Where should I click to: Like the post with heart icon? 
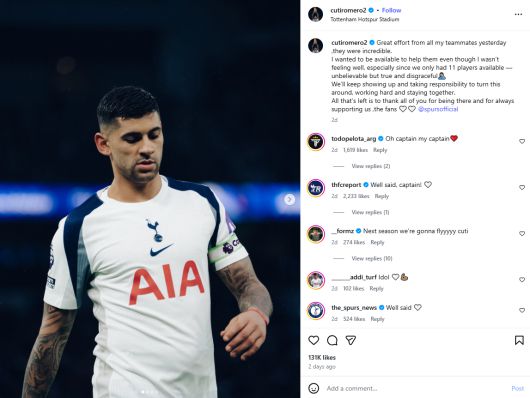(314, 340)
